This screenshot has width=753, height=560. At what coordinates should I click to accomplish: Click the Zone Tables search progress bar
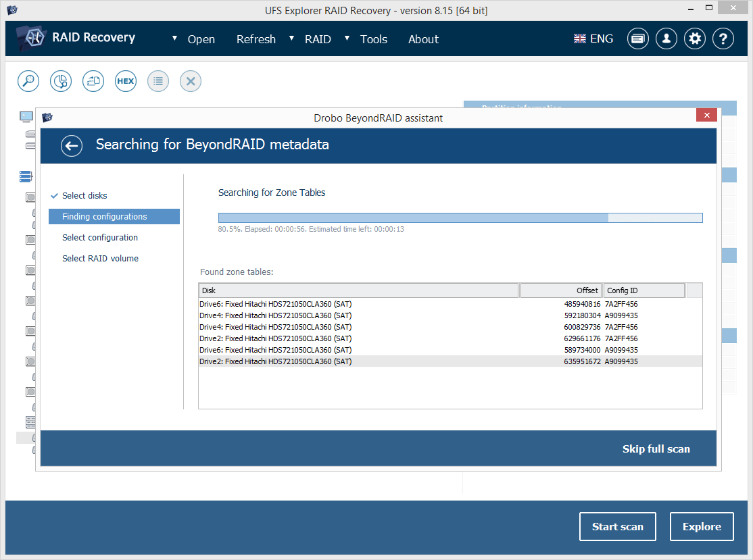460,218
